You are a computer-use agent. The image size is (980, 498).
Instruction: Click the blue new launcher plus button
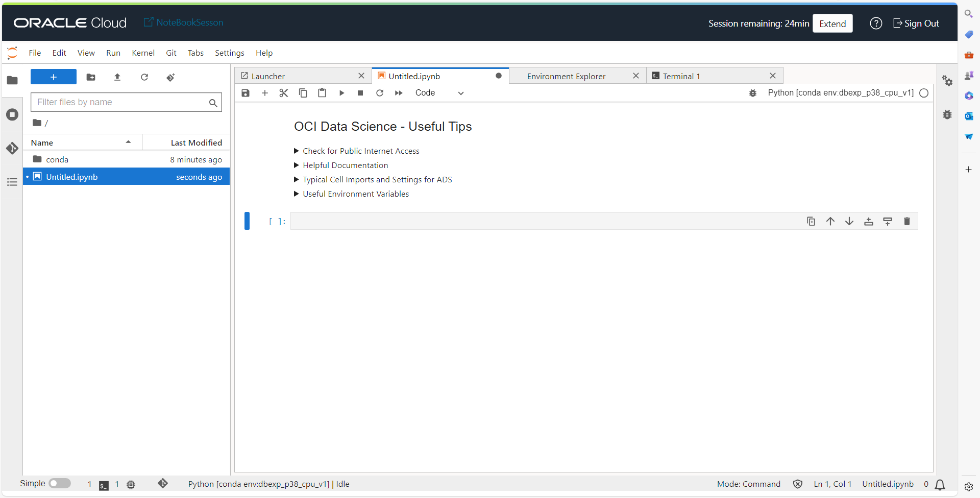(x=54, y=77)
